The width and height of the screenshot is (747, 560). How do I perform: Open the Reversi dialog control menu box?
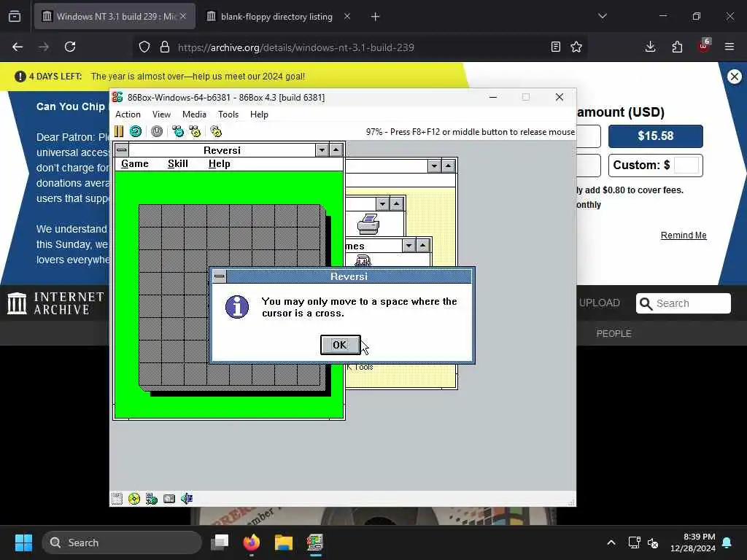pos(219,276)
